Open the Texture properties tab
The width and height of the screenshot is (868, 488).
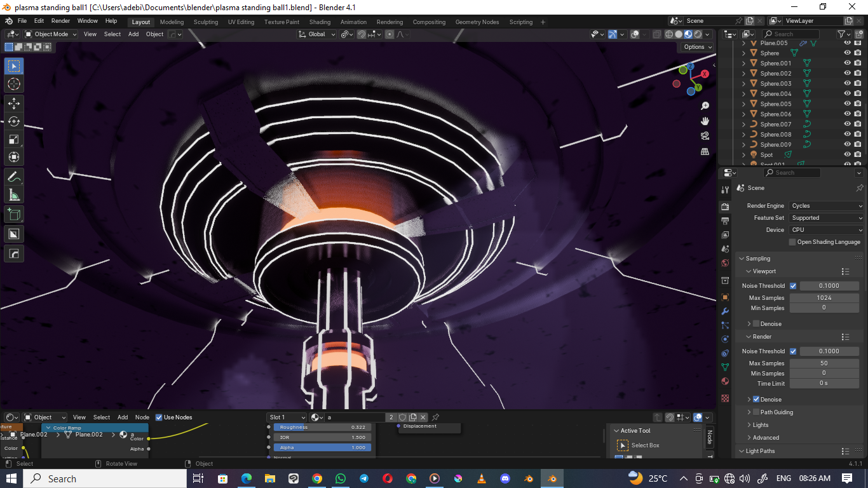pyautogui.click(x=725, y=398)
